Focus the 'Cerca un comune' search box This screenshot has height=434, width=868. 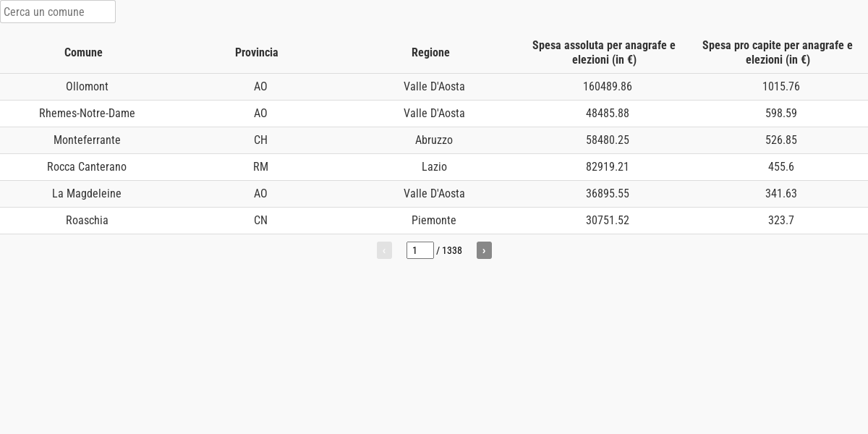(x=58, y=12)
